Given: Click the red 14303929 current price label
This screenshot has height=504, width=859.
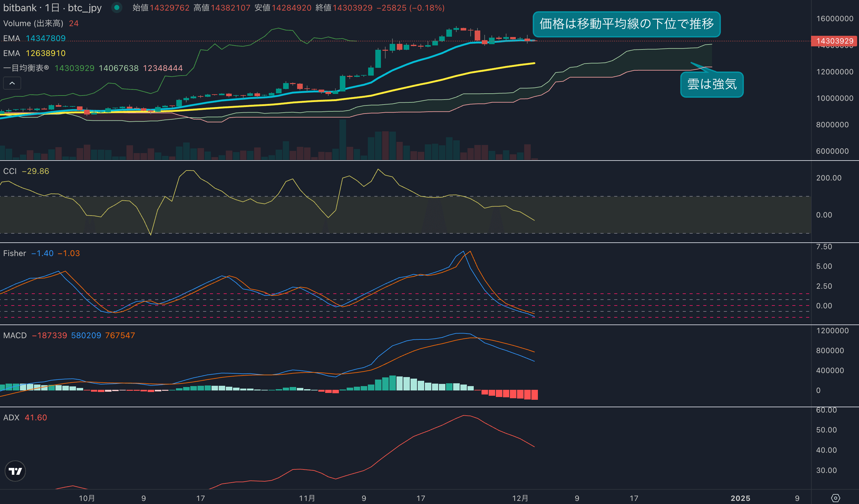Looking at the screenshot, I should 834,41.
